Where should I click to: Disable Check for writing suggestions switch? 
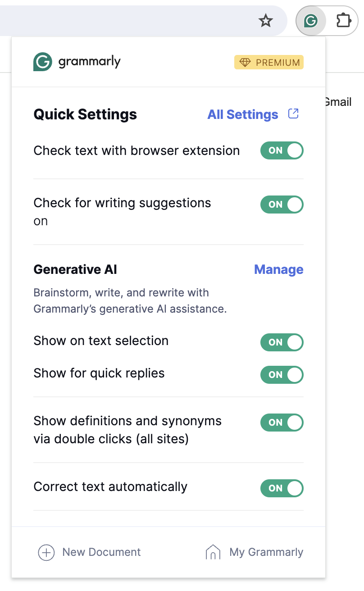[x=282, y=205]
